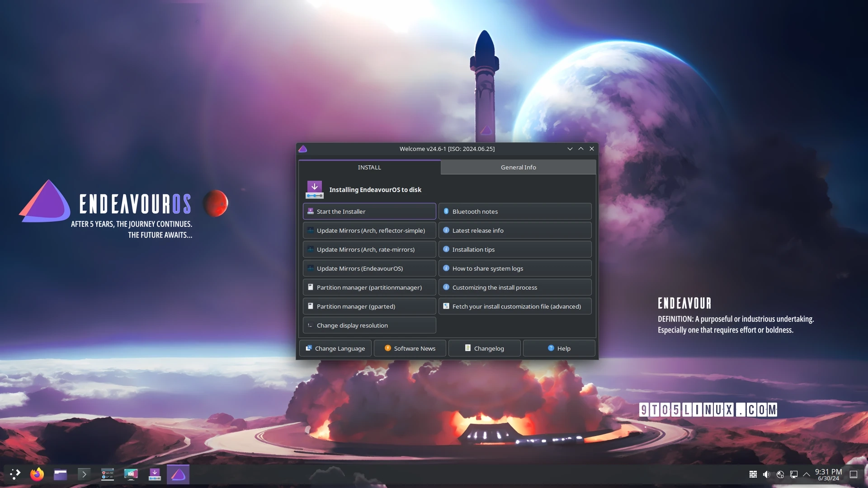Open Konsole terminal from taskbar

84,474
